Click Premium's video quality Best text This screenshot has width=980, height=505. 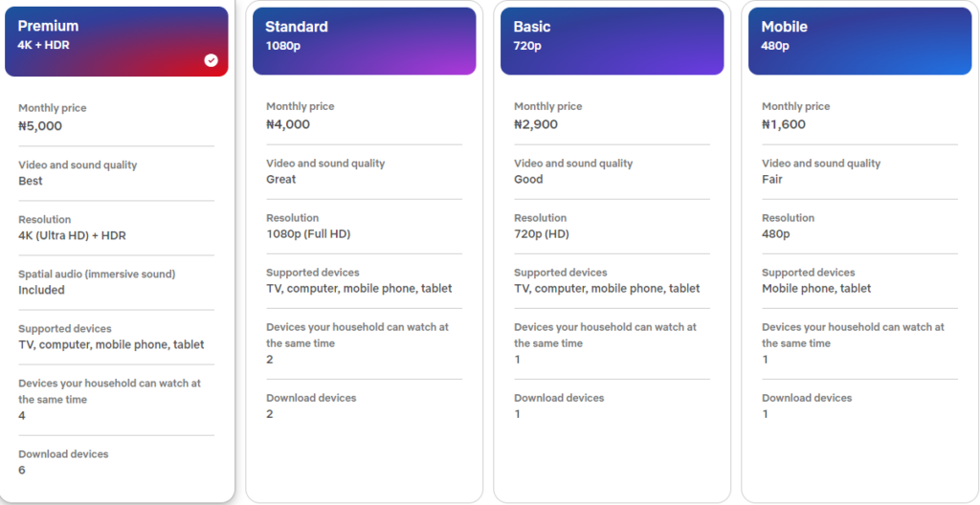pyautogui.click(x=31, y=181)
